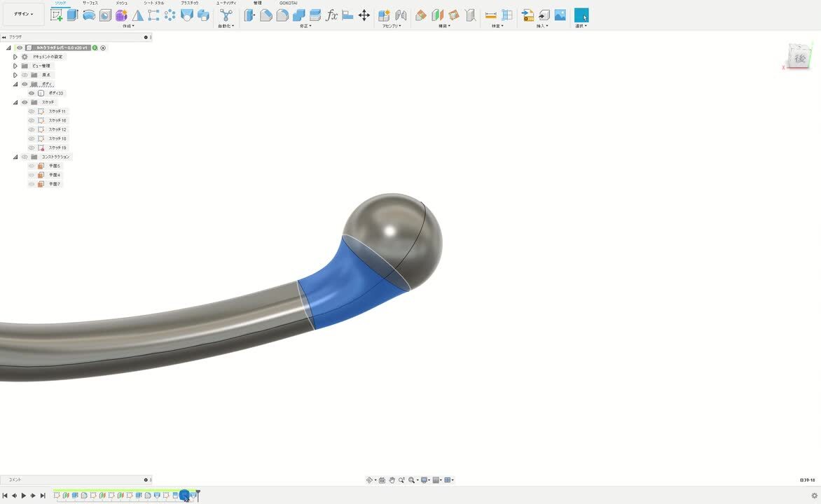821x504 pixels.
Task: Open the コメント panel options dot
Action: pos(146,480)
